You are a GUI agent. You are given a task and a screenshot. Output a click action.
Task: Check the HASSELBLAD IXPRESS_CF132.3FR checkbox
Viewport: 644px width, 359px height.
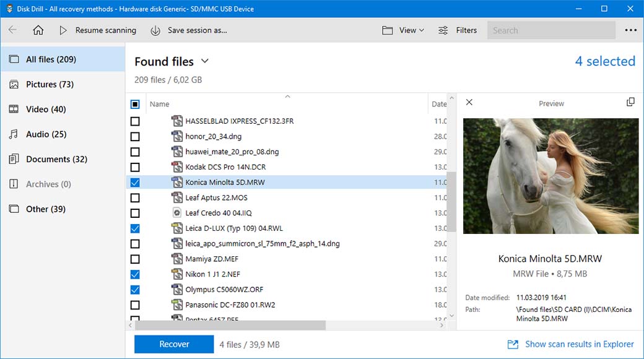click(135, 121)
